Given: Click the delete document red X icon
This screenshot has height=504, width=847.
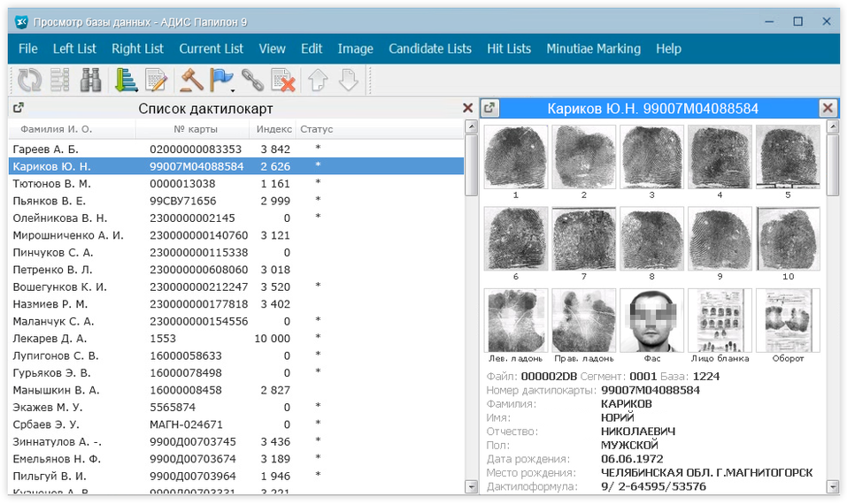Looking at the screenshot, I should (282, 80).
